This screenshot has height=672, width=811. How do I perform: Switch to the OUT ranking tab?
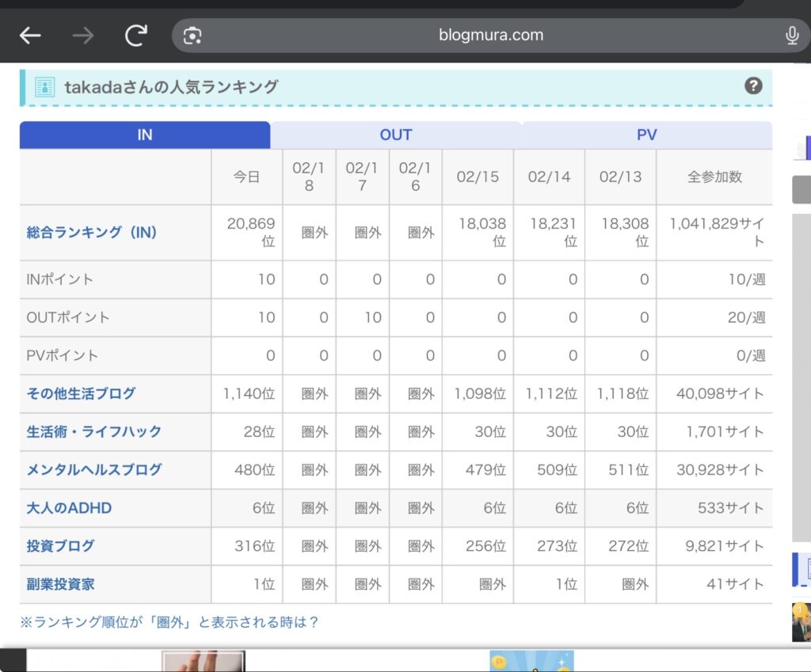[x=395, y=135]
